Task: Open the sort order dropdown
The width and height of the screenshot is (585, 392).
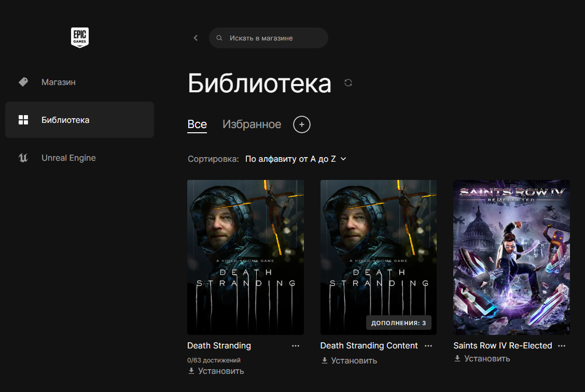Action: (x=296, y=159)
